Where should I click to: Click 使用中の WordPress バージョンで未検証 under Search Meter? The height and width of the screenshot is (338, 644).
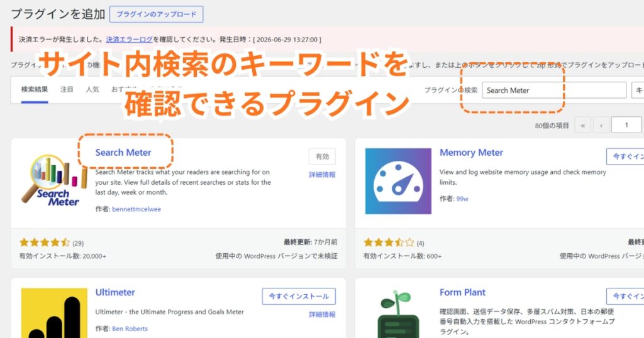tap(277, 256)
